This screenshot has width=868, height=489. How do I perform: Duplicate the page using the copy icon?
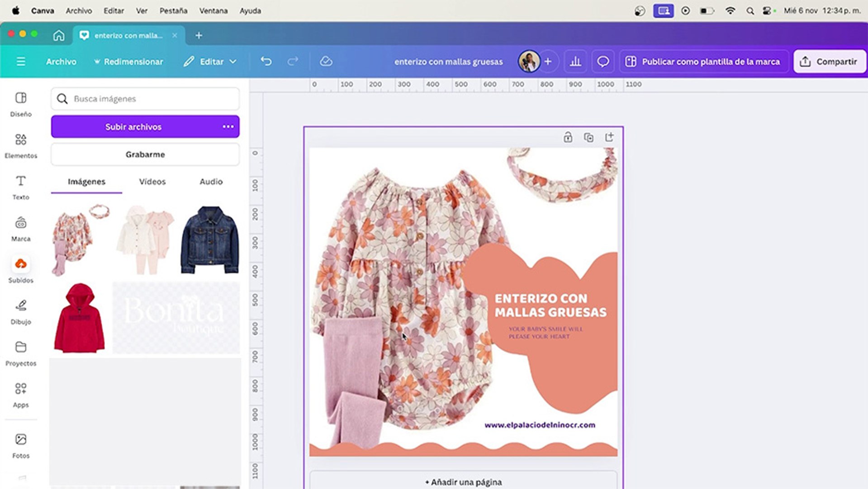[588, 138]
